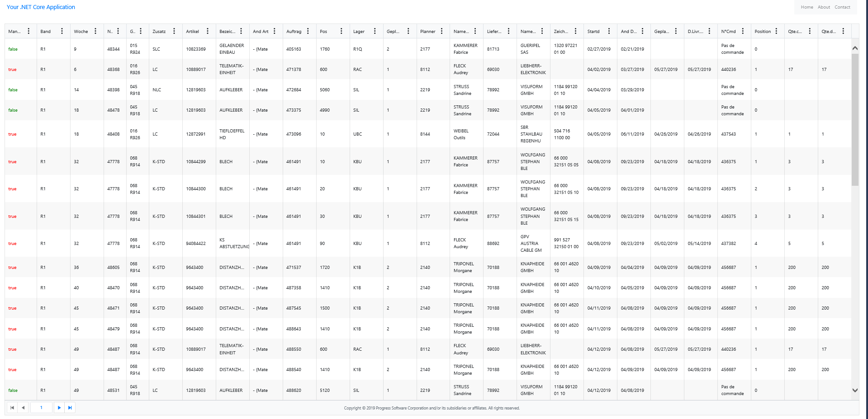Open the Lager column menu icon

click(375, 31)
